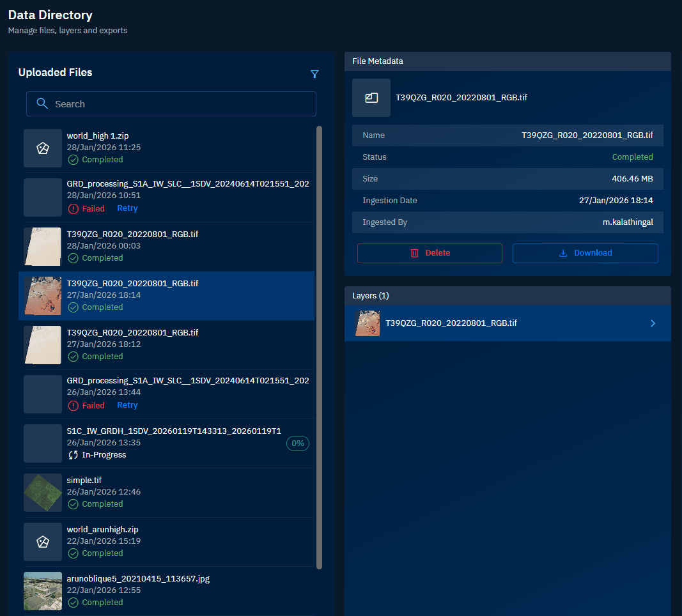Open the simple.tif thumbnail
The height and width of the screenshot is (616, 682).
pyautogui.click(x=43, y=493)
